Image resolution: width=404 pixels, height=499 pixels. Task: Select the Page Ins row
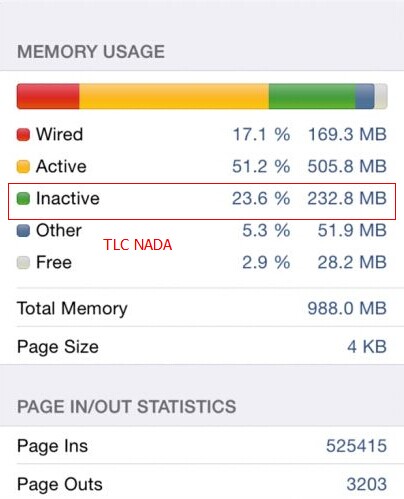202,445
